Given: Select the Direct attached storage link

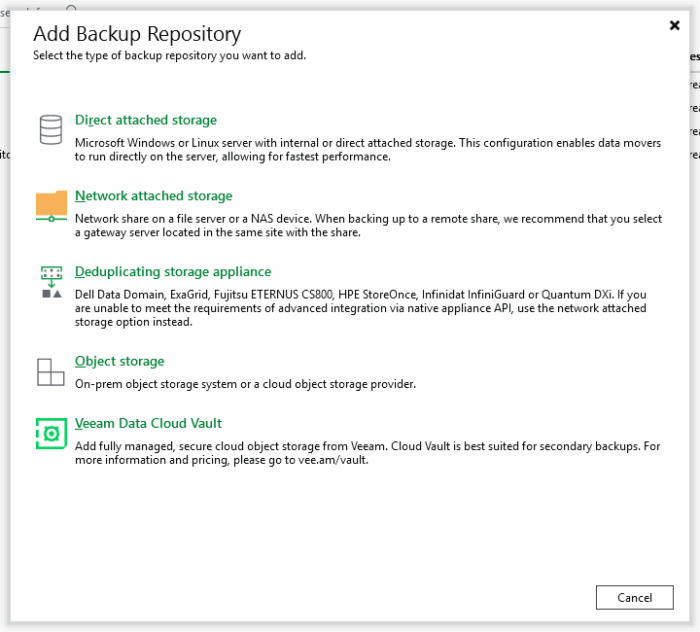Looking at the screenshot, I should pyautogui.click(x=145, y=120).
